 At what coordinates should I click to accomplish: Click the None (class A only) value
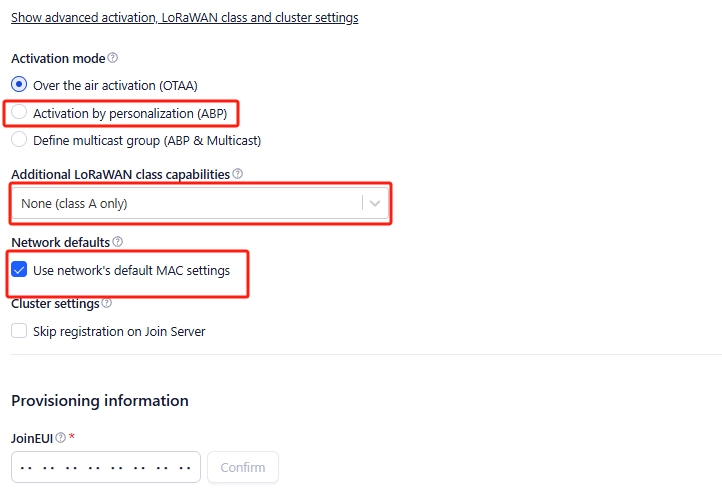74,203
